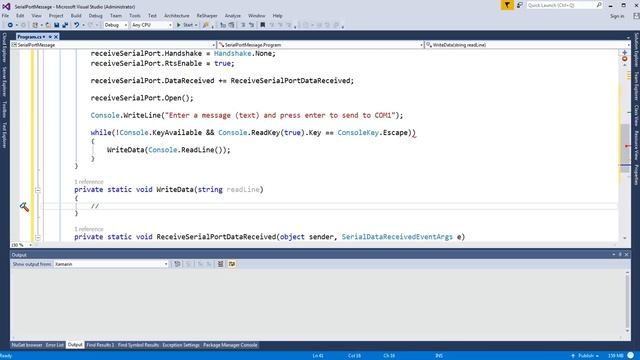Close the Output panel

tap(626, 255)
